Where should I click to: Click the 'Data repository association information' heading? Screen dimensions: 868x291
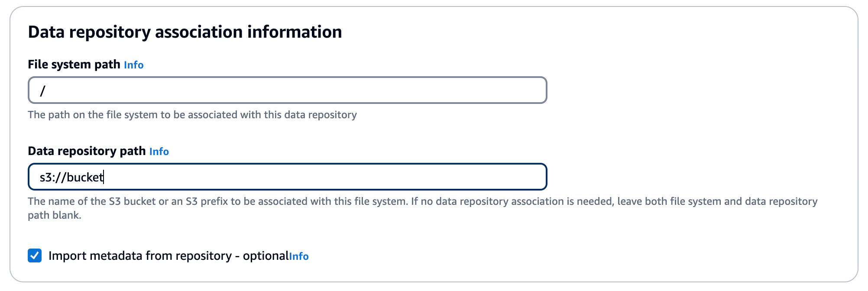tap(185, 32)
